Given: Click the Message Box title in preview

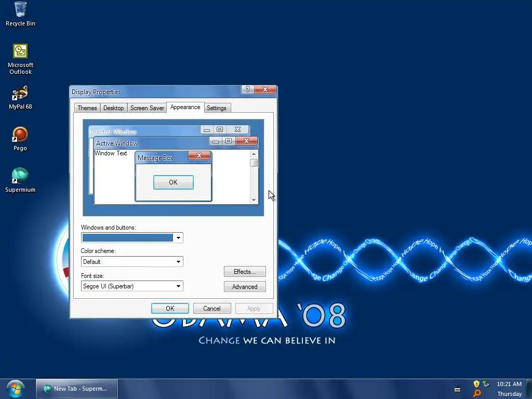Looking at the screenshot, I should pos(155,158).
